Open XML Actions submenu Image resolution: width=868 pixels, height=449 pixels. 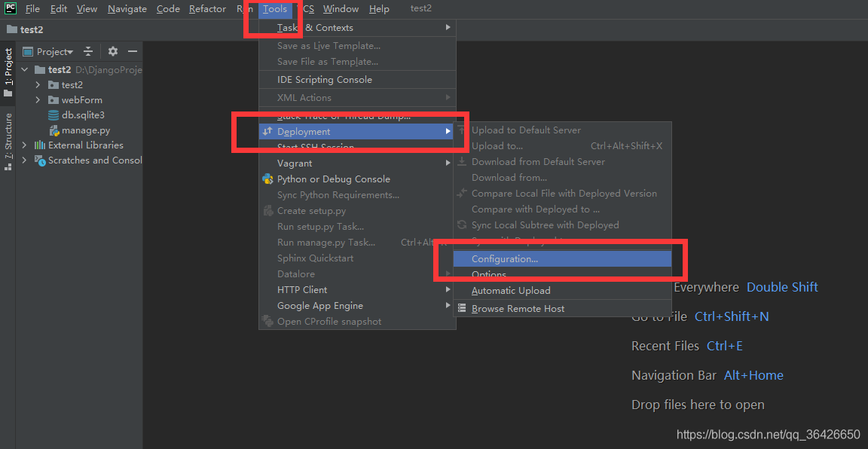(357, 97)
